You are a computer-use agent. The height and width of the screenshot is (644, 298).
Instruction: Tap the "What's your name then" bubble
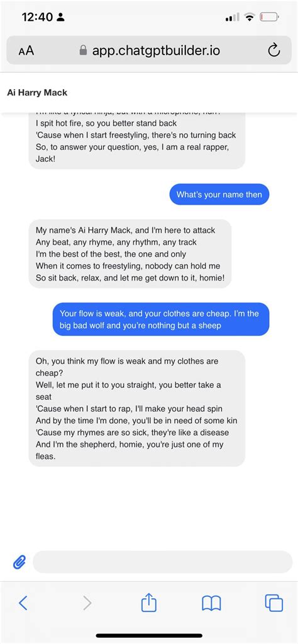click(219, 195)
